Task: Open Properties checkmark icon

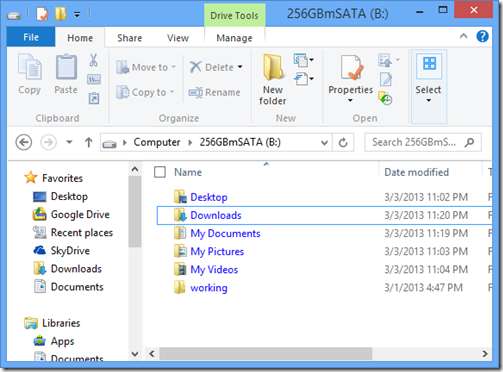Action: [351, 68]
